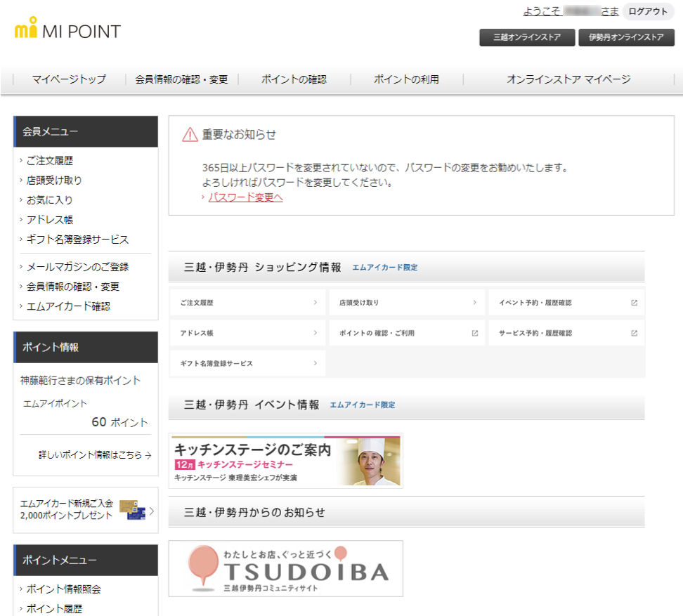The height and width of the screenshot is (616, 683).
Task: Click エムアイカード新規ご入会 2,000ポイントプレゼント banner
Action: click(x=86, y=510)
